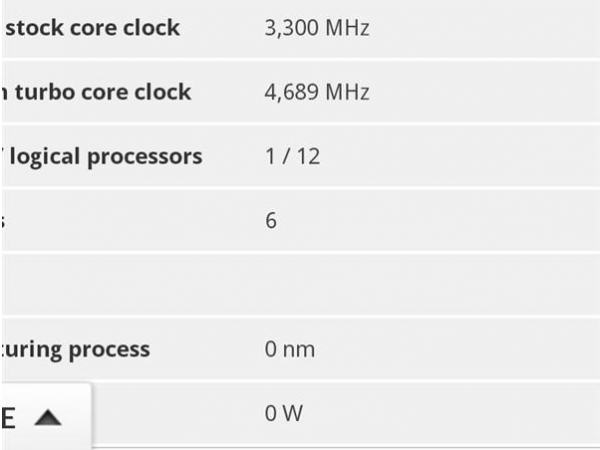The width and height of the screenshot is (600, 450).
Task: Click the letter E in the floating widget
Action: pos(8,418)
